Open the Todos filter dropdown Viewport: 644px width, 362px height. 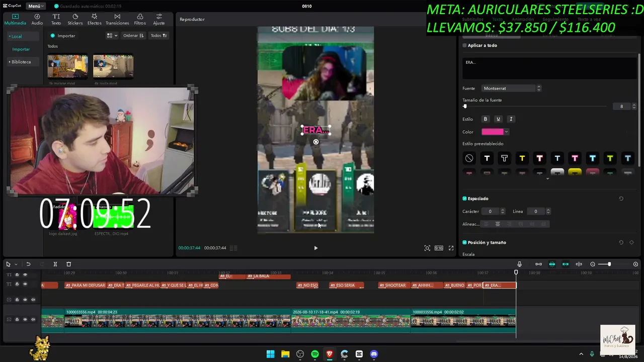pyautogui.click(x=158, y=36)
